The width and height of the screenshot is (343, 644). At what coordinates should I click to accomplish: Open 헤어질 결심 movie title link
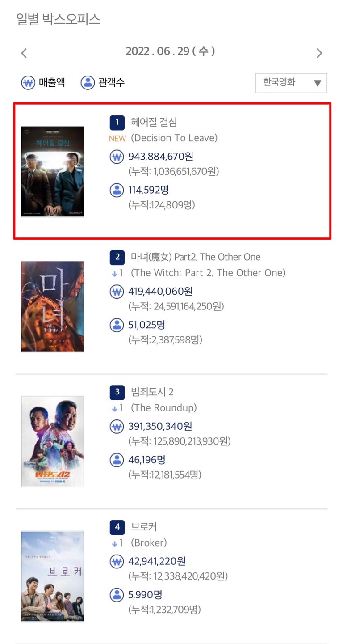coord(154,122)
